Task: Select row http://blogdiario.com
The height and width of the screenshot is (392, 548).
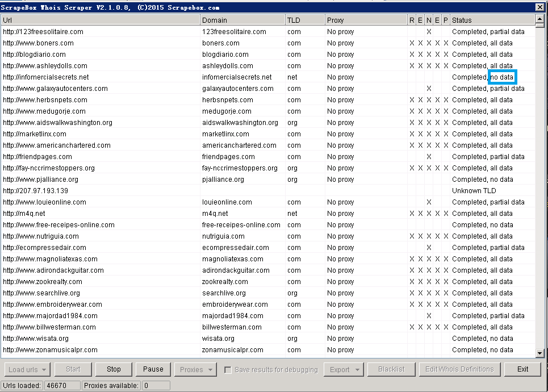Action: [267, 54]
